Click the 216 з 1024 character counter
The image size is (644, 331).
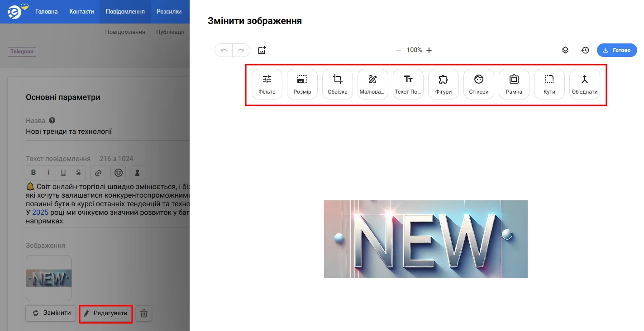(x=116, y=159)
